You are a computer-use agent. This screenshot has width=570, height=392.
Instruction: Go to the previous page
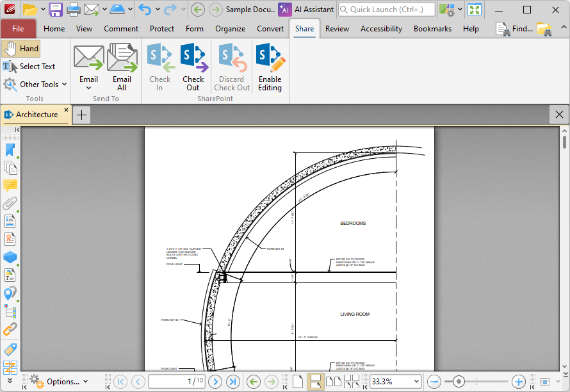pyautogui.click(x=138, y=382)
